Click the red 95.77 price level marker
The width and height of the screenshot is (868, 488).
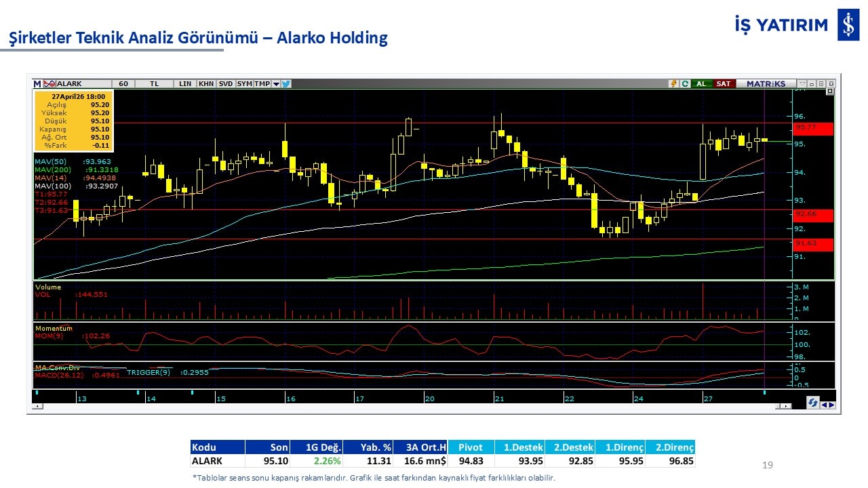point(812,127)
